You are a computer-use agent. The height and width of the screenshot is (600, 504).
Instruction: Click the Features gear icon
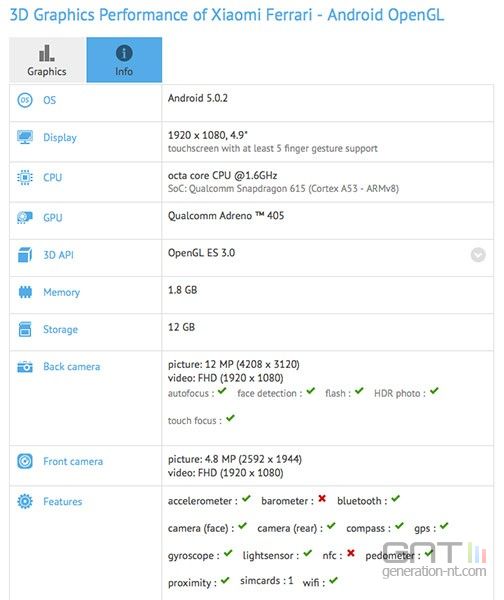point(25,501)
